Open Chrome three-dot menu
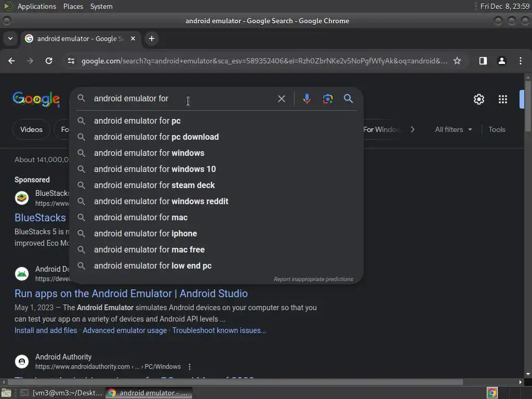Screen dimensions: 532x399 [x=521, y=61]
